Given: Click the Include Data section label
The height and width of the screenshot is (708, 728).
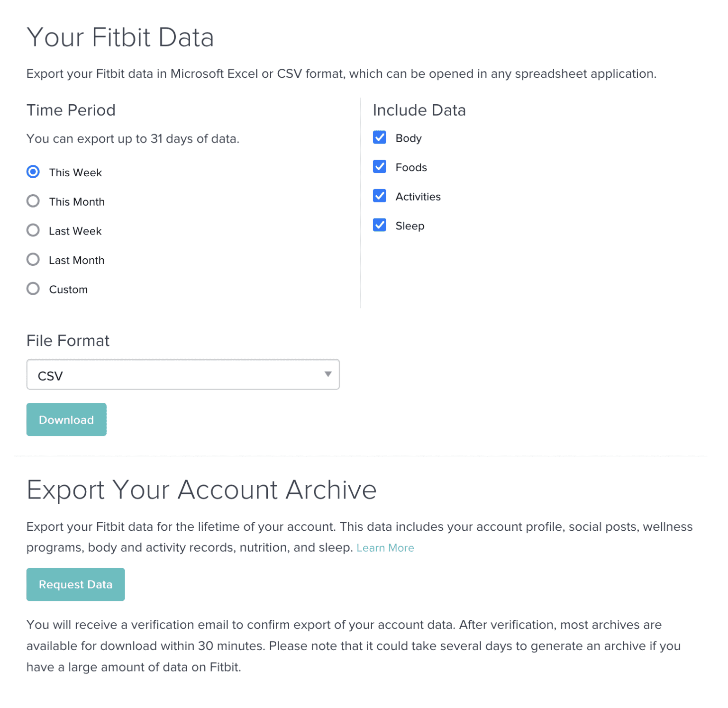Looking at the screenshot, I should pyautogui.click(x=419, y=110).
